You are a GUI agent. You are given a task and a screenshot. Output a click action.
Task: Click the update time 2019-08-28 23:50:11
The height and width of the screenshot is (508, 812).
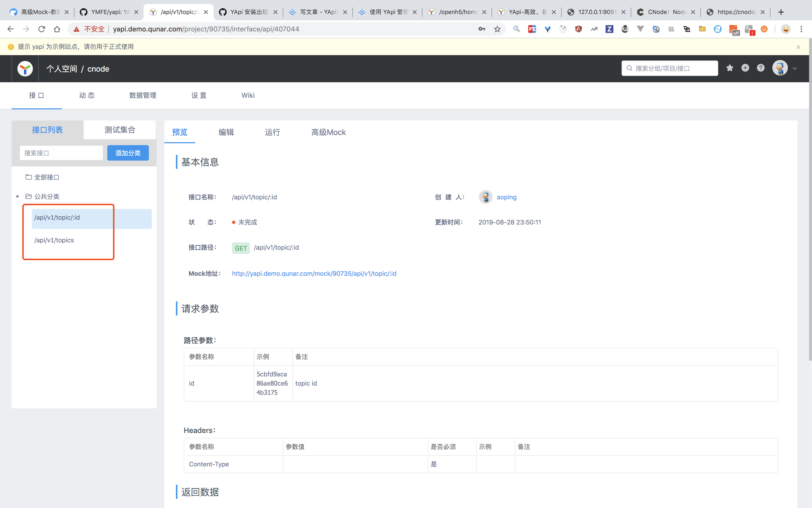510,223
